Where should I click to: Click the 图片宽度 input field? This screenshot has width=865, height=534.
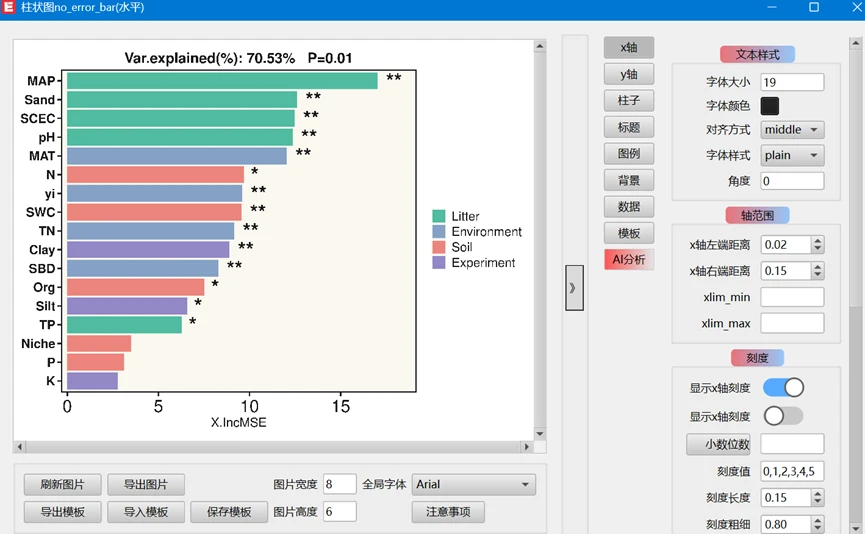[339, 485]
